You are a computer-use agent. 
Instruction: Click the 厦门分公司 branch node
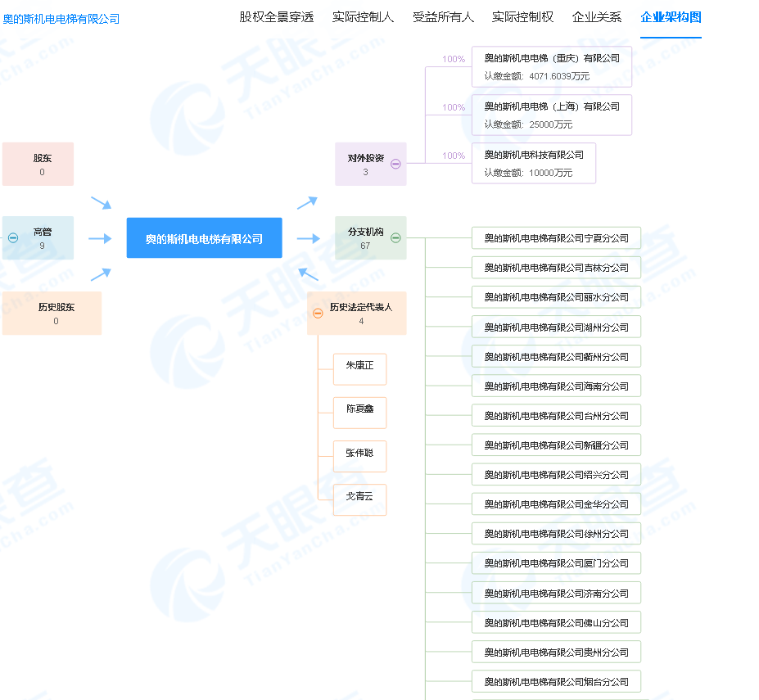556,563
